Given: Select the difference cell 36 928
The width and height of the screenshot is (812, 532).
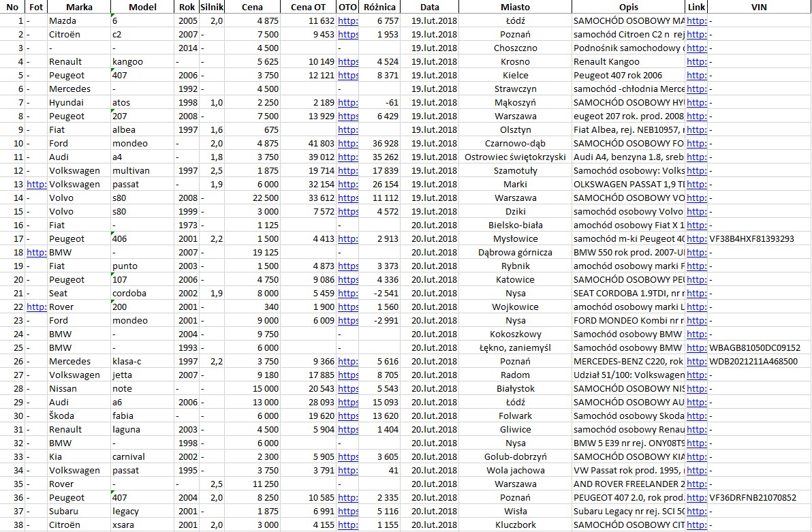Looking at the screenshot, I should pos(379,144).
